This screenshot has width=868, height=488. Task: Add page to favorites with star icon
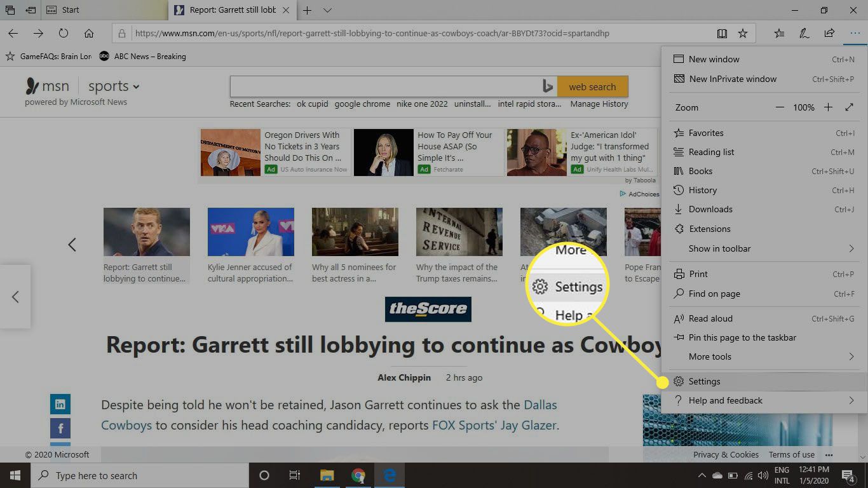(x=742, y=33)
